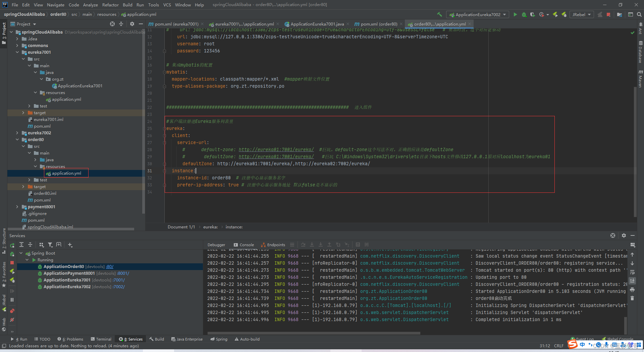Viewport: 644px width, 352px height.
Task: Switch to the Endpoints tab in Services
Action: coord(273,245)
